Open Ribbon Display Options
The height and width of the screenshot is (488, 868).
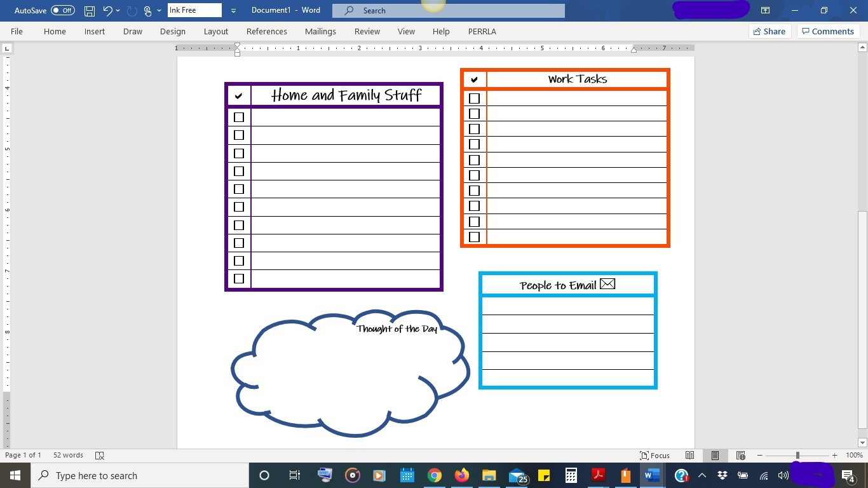coord(765,10)
